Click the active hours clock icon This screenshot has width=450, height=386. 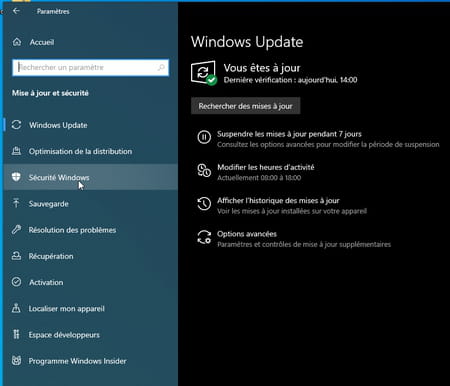[204, 170]
